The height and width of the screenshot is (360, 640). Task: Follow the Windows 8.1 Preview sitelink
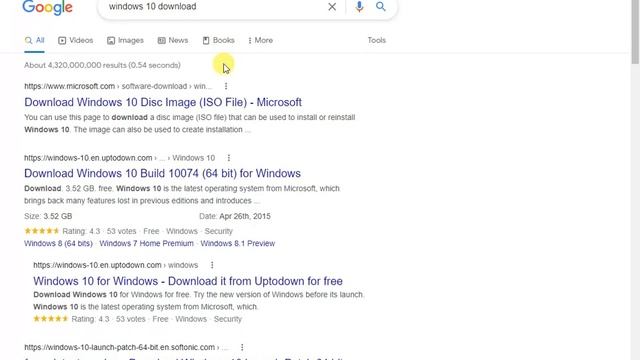[238, 244]
